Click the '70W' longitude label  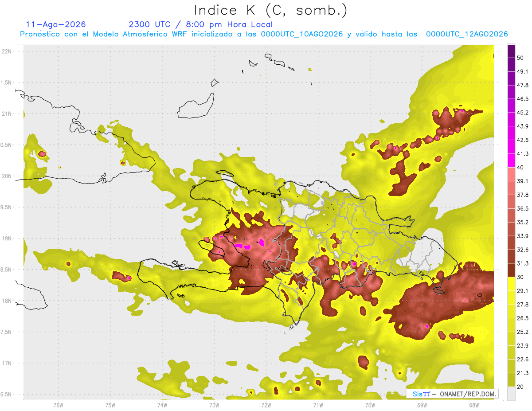370,405
